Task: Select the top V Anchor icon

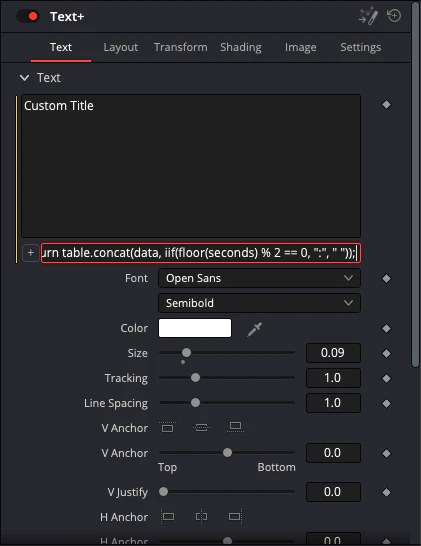Action: (x=167, y=427)
